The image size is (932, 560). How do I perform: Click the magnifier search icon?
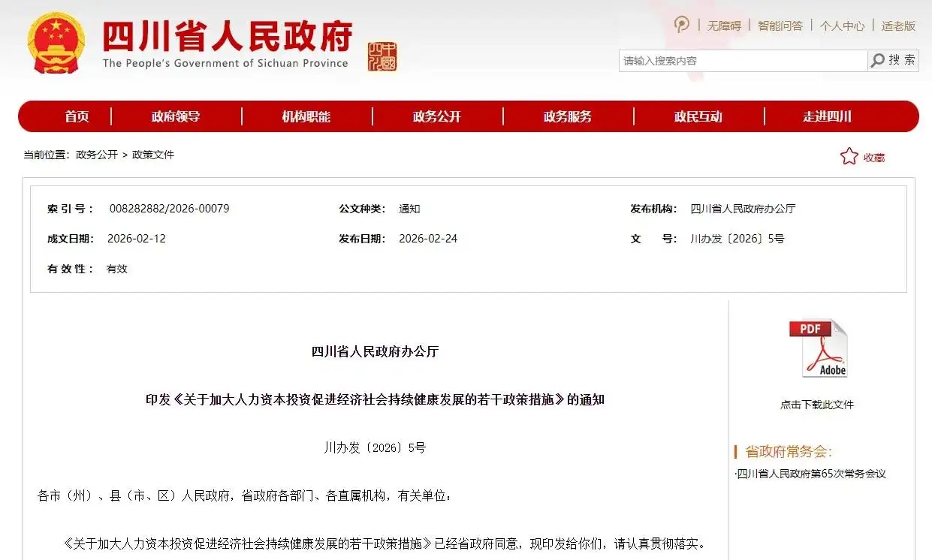pos(878,61)
